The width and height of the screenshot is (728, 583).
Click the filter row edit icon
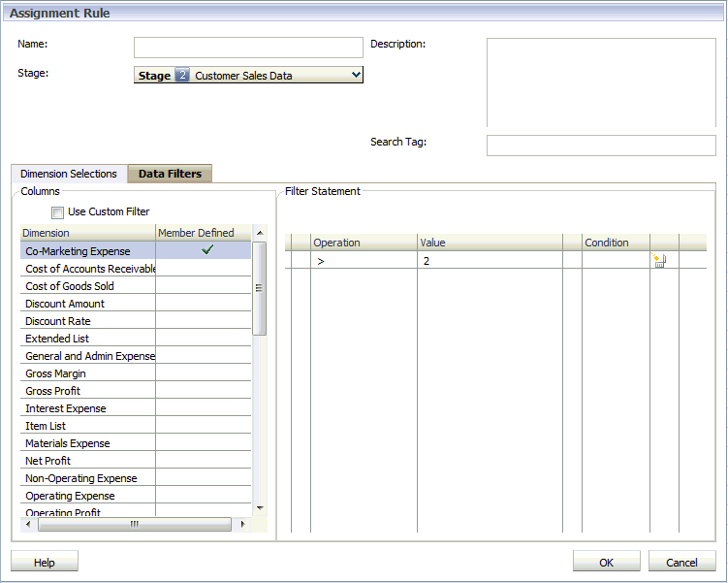point(659,260)
